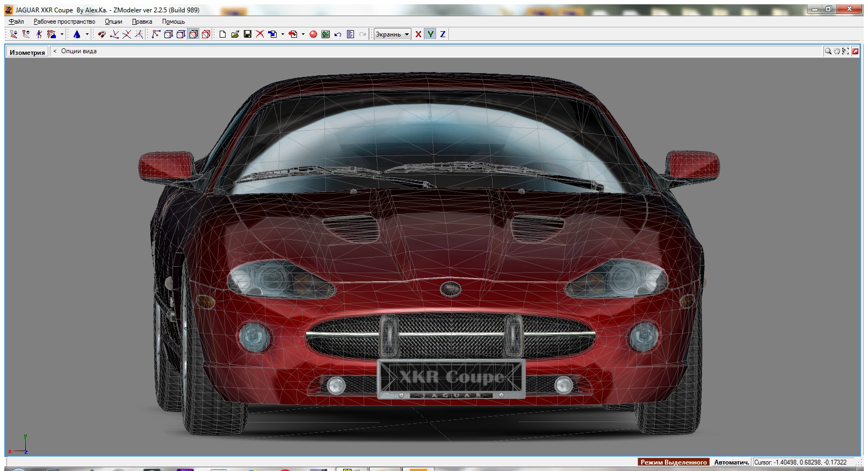Open the Рабочее пространство menu

coord(64,22)
